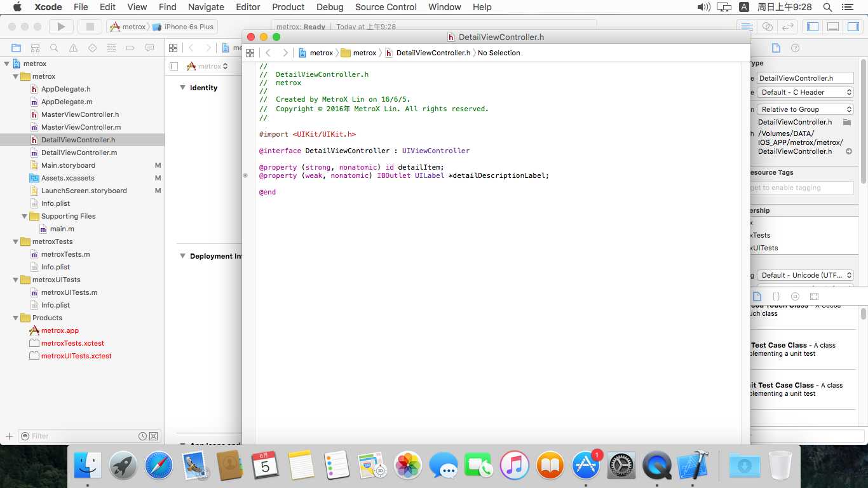The image size is (868, 488).
Task: Show the File inspector icon
Action: click(x=775, y=48)
